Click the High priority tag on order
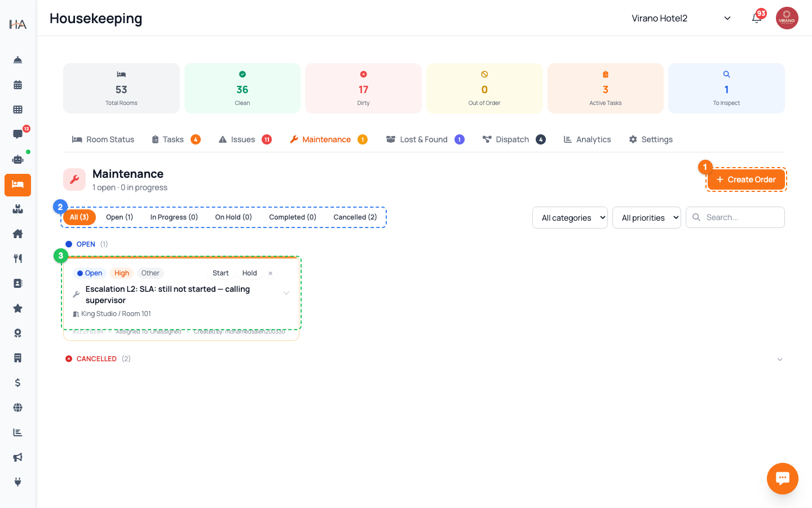Viewport: 812px width, 508px height. pyautogui.click(x=122, y=273)
